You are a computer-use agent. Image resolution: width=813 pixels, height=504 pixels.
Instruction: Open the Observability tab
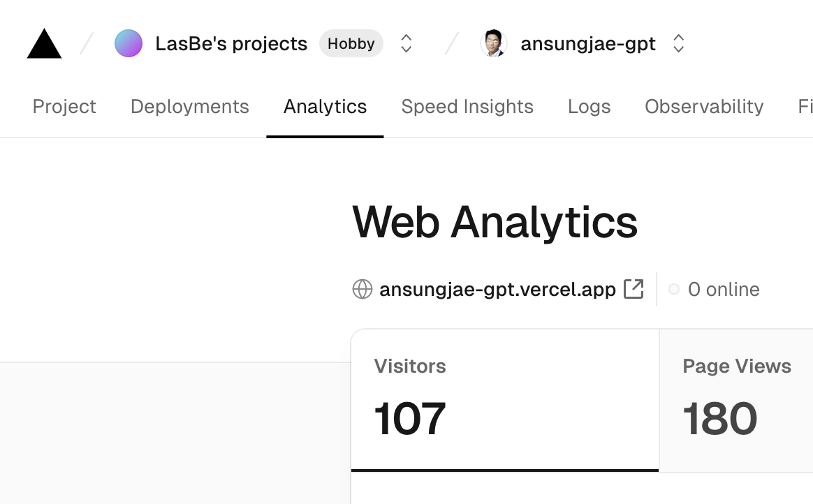(x=704, y=107)
